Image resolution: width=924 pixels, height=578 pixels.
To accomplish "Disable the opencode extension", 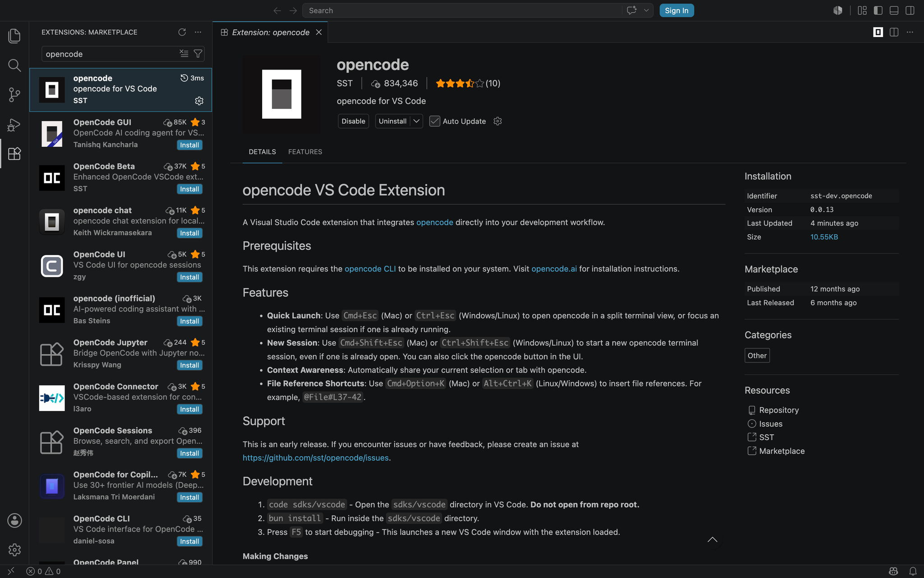I will [x=353, y=121].
